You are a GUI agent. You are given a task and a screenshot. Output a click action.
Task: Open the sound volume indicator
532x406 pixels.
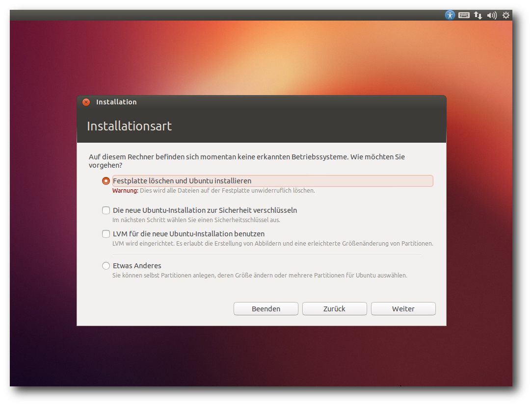pyautogui.click(x=492, y=15)
